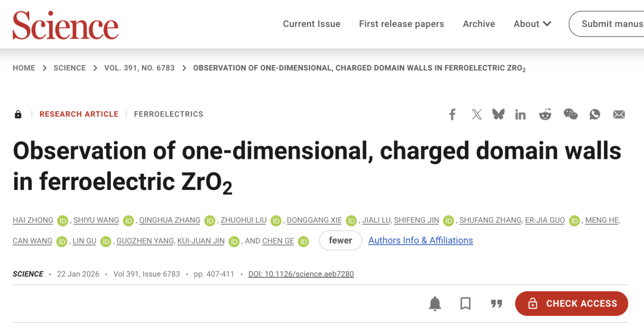Click the CHECK ACCESS button
644x329 pixels.
(x=571, y=303)
